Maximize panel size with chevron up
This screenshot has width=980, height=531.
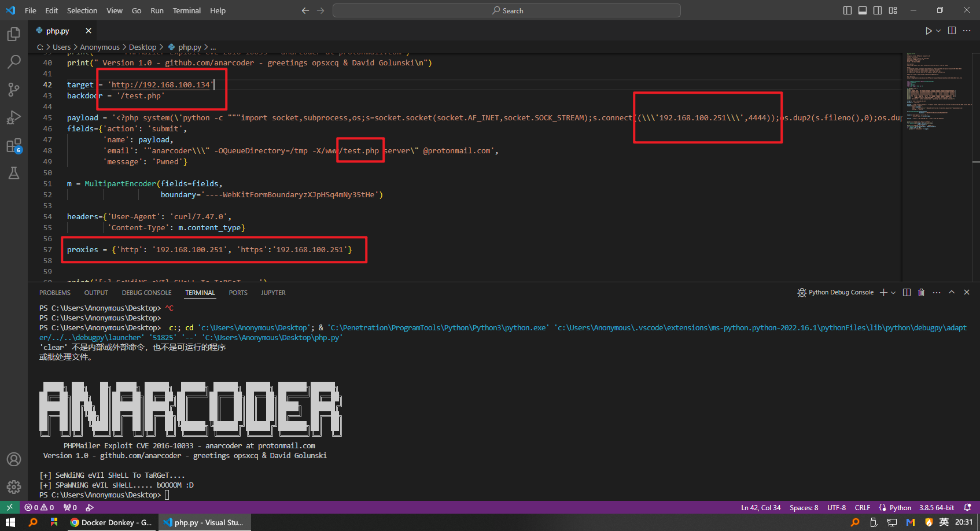[952, 292]
